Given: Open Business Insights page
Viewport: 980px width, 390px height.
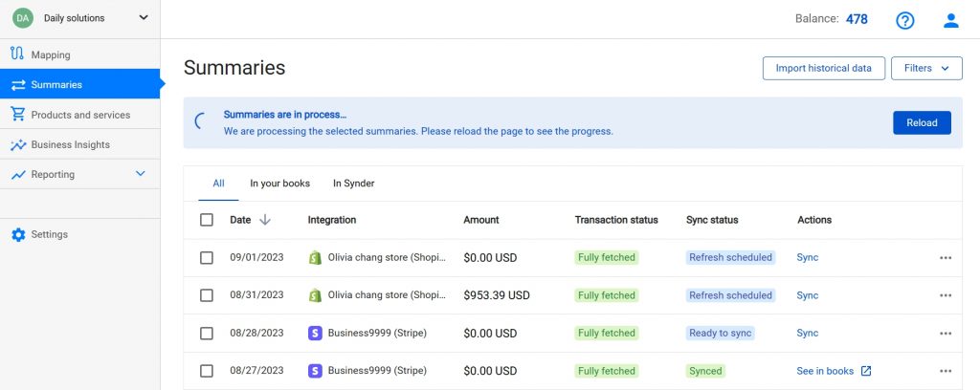Looking at the screenshot, I should coord(80,144).
